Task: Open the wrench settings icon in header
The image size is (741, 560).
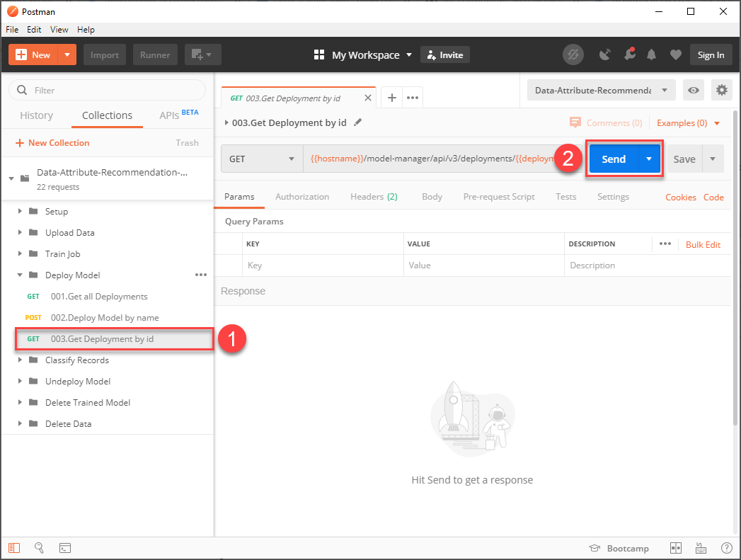Action: [629, 55]
